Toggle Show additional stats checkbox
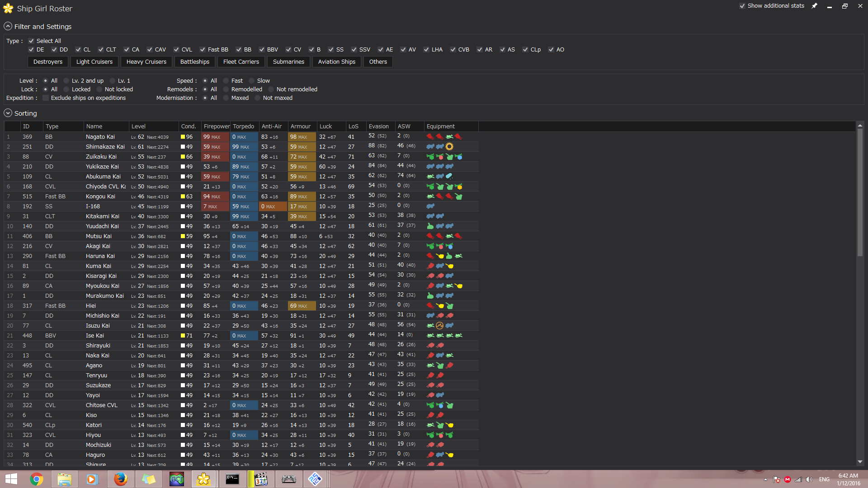868x488 pixels. (742, 6)
